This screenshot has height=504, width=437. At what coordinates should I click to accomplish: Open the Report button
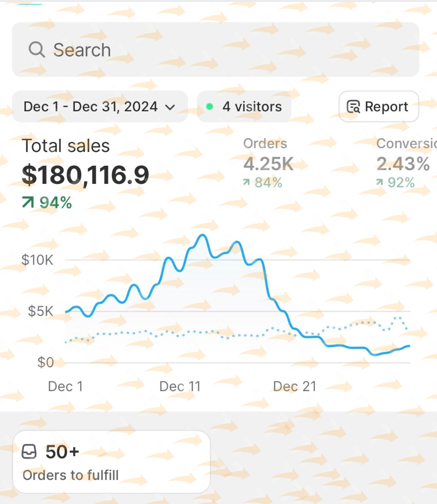pyautogui.click(x=379, y=106)
